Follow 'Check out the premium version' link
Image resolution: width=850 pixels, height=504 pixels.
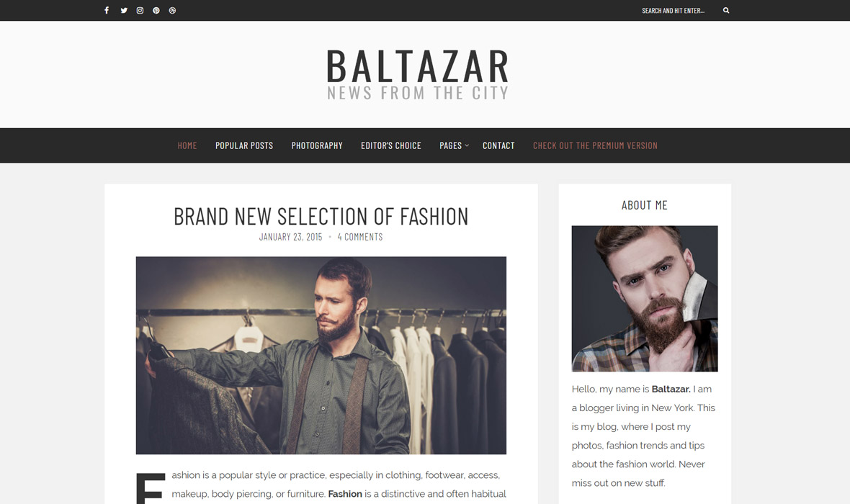595,145
